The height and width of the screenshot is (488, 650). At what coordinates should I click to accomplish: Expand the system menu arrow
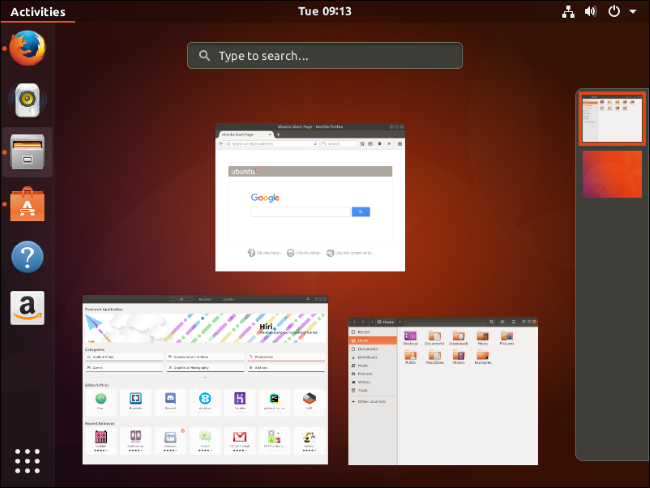pyautogui.click(x=633, y=12)
